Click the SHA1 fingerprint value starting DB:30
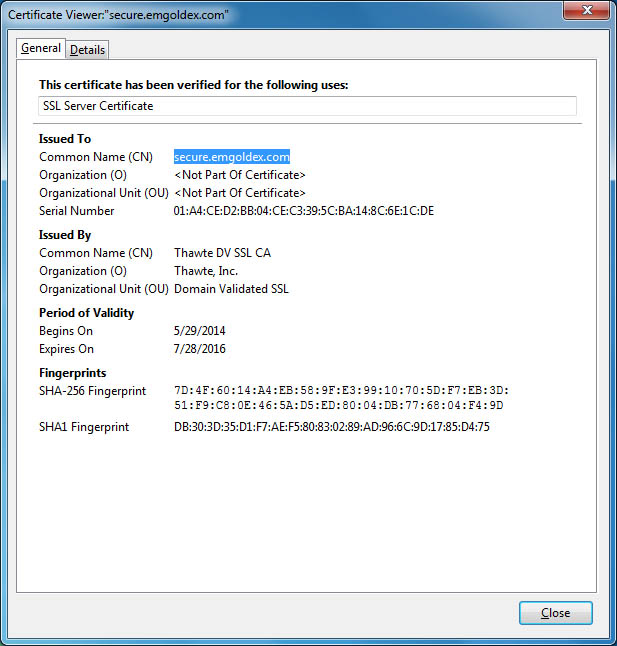Image resolution: width=617 pixels, height=646 pixels. 332,426
